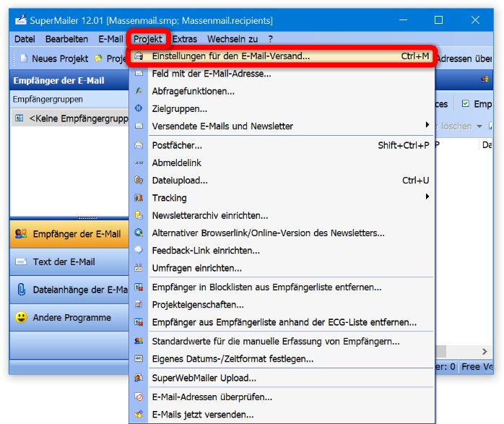Open the Extras menu
Image resolution: width=504 pixels, height=424 pixels.
185,39
